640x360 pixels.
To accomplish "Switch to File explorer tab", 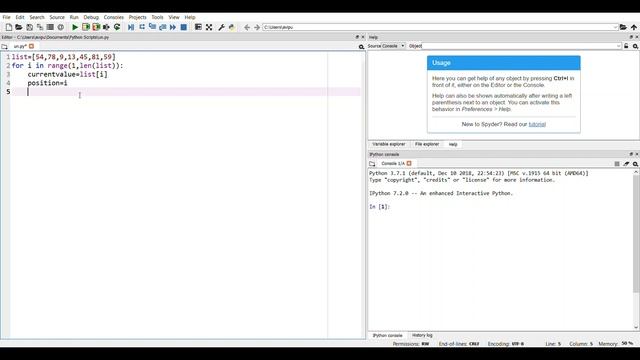I will click(x=427, y=144).
